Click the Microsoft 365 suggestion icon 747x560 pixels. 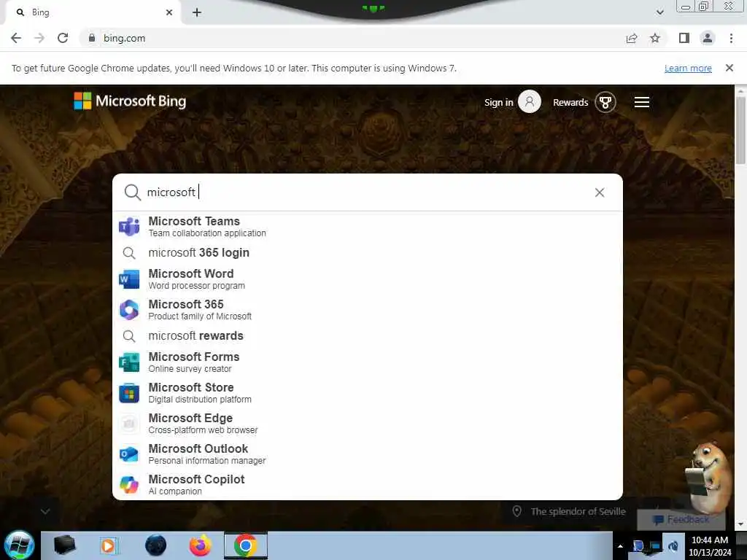pos(129,309)
